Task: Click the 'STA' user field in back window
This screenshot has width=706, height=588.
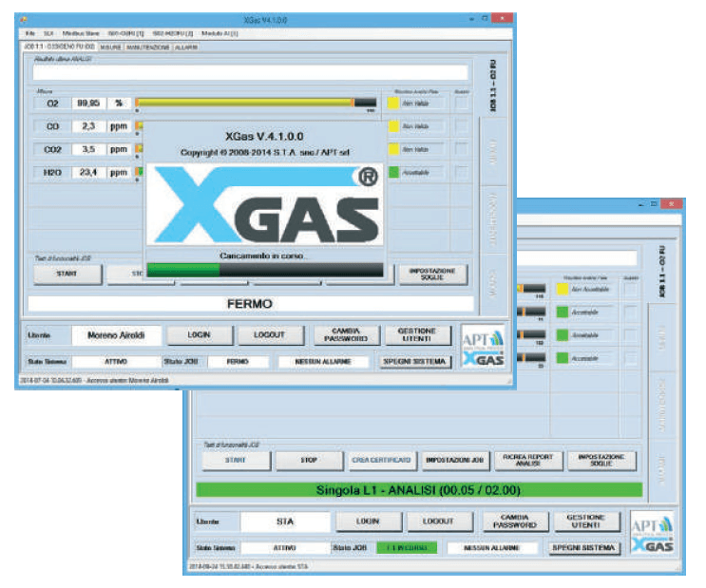Action: (x=285, y=522)
